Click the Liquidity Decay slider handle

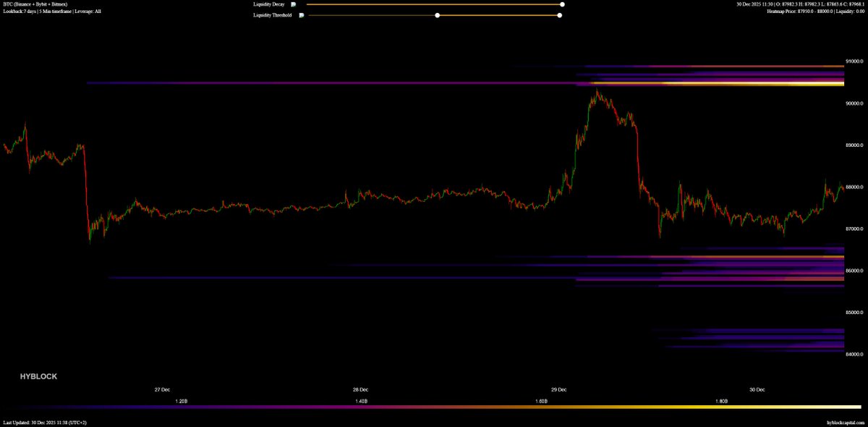point(562,4)
